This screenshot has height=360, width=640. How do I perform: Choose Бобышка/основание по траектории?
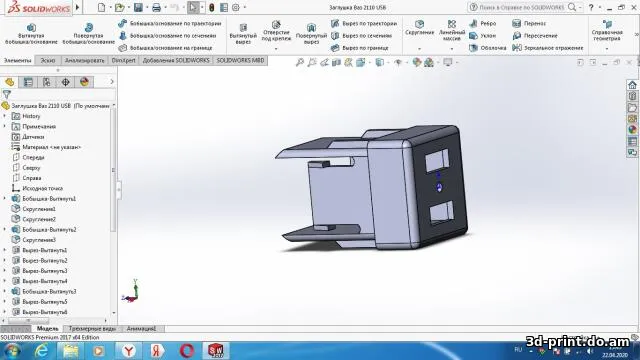[169, 24]
